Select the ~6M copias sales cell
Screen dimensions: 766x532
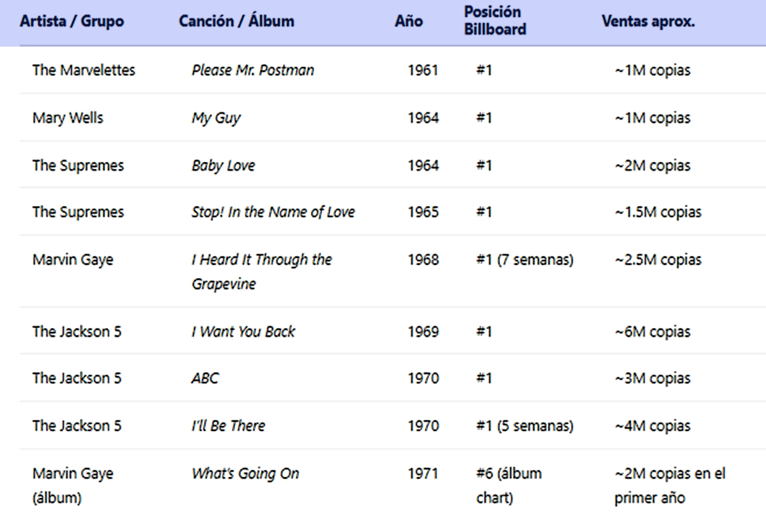[652, 331]
